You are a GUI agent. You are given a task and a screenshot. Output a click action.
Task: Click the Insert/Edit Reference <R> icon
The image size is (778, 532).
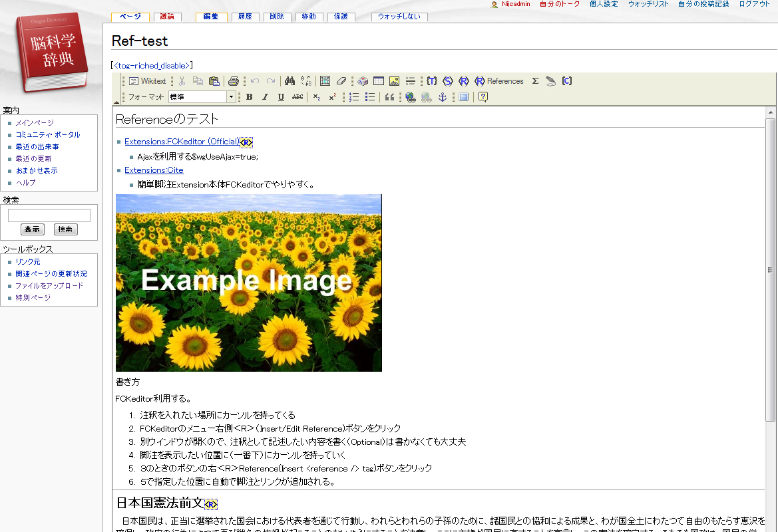point(464,81)
